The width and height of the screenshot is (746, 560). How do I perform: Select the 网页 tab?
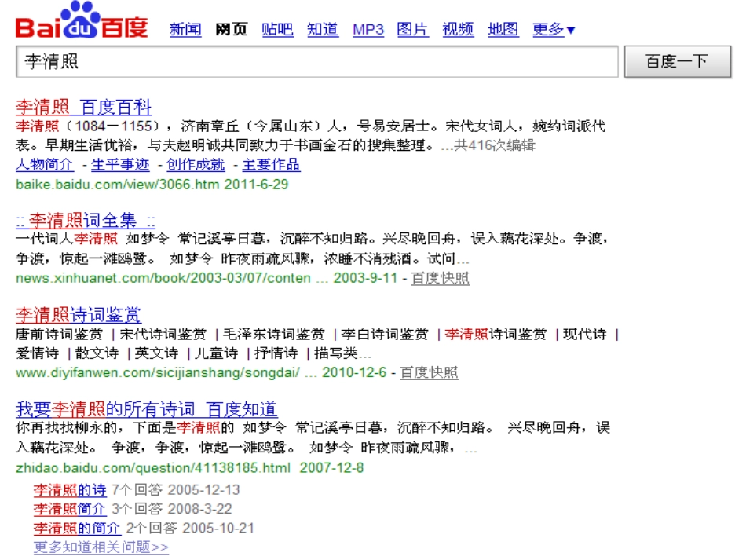point(231,30)
